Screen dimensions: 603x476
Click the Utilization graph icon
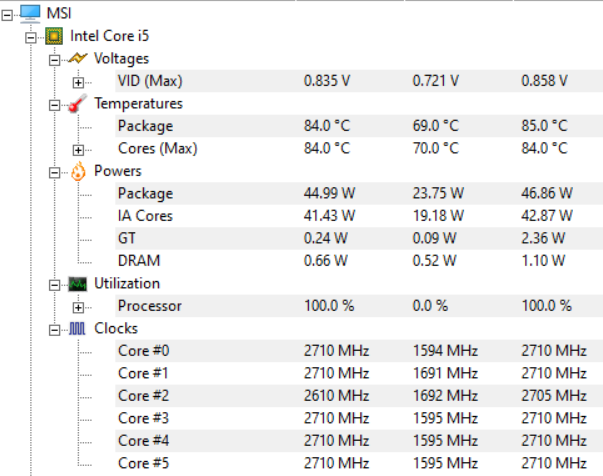77,284
